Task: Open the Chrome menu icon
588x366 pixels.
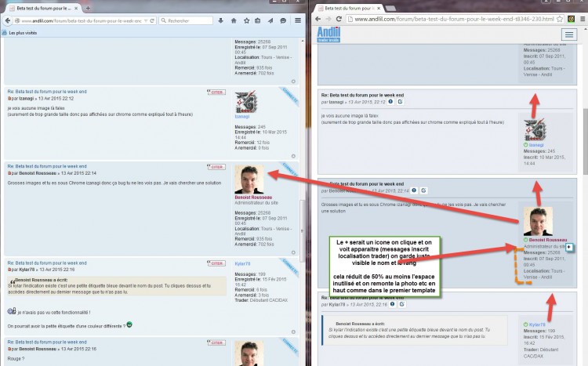Action: 583,19
